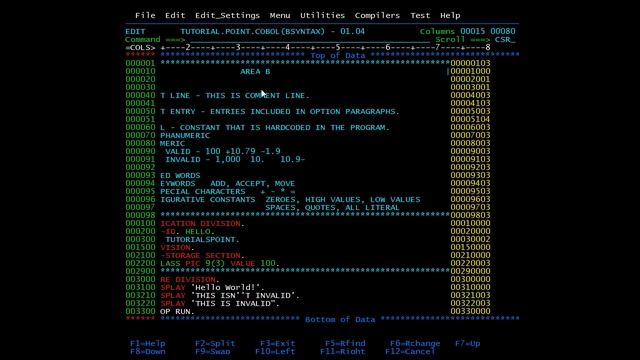Click the Scroll CSR field
The height and width of the screenshot is (360, 640).
(x=505, y=40)
